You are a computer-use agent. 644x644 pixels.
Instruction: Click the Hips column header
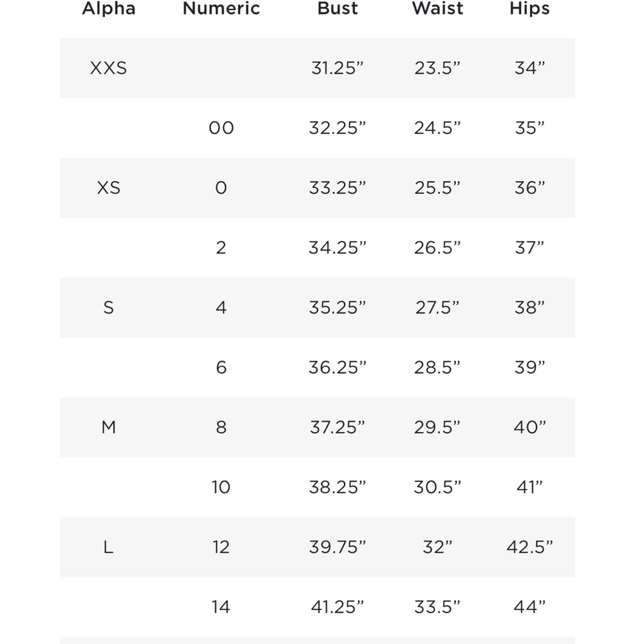coord(530,9)
